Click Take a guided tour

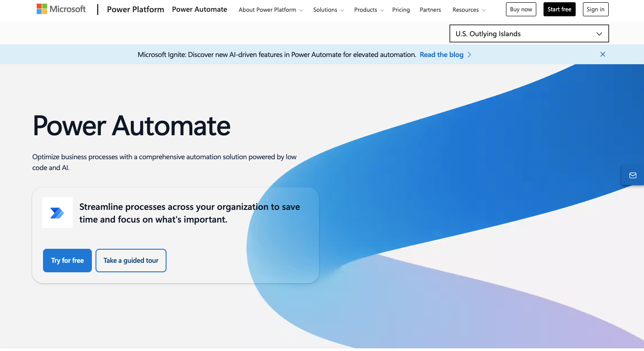click(131, 260)
